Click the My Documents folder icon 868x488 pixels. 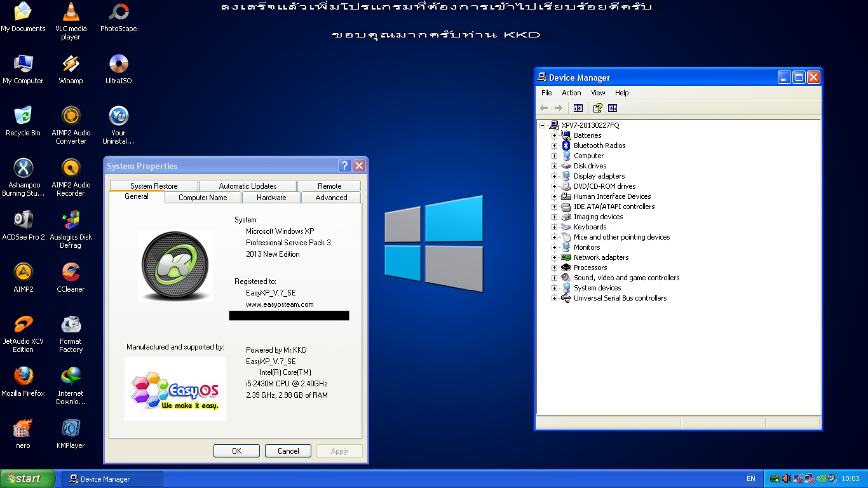point(23,17)
